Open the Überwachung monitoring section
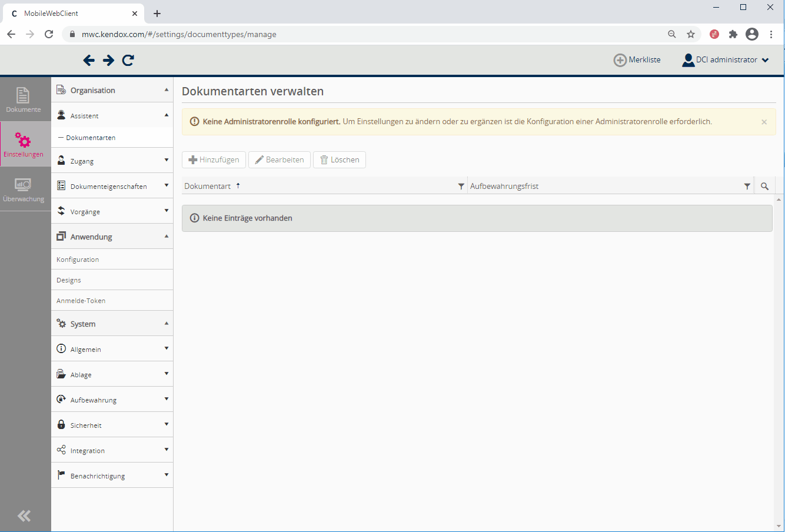This screenshot has width=785, height=532. [24, 189]
